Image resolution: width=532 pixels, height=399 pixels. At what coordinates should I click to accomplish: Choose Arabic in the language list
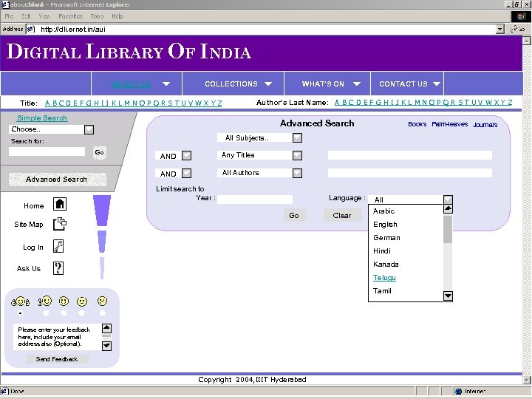coord(383,211)
